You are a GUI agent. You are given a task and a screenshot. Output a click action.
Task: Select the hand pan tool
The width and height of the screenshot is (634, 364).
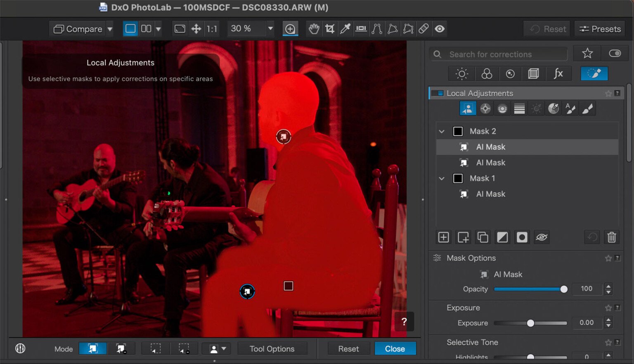pos(314,28)
